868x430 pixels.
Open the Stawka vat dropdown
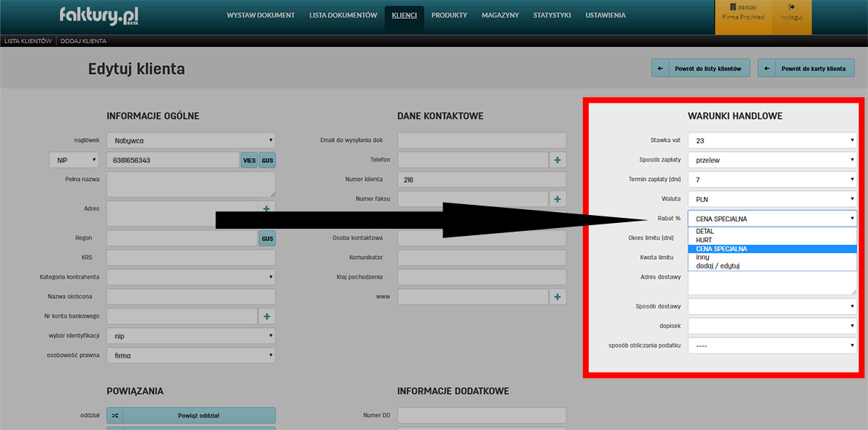coord(772,140)
